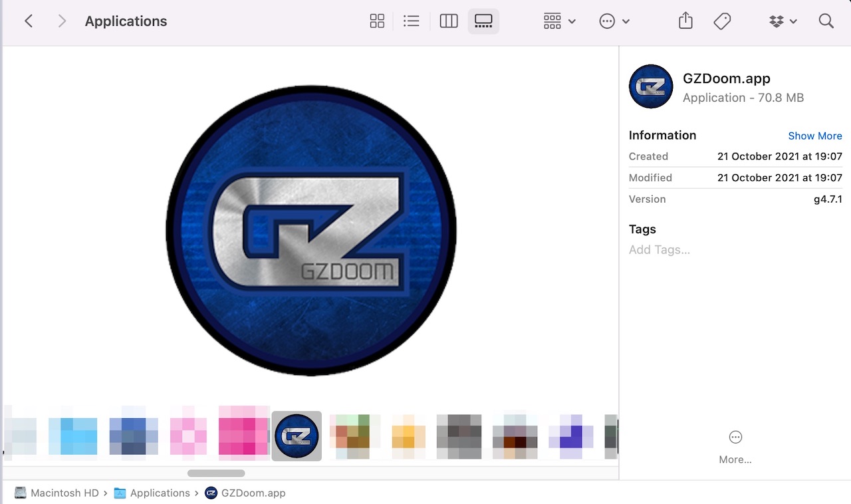Image resolution: width=851 pixels, height=504 pixels.
Task: Click the Search magnifier icon
Action: point(826,21)
